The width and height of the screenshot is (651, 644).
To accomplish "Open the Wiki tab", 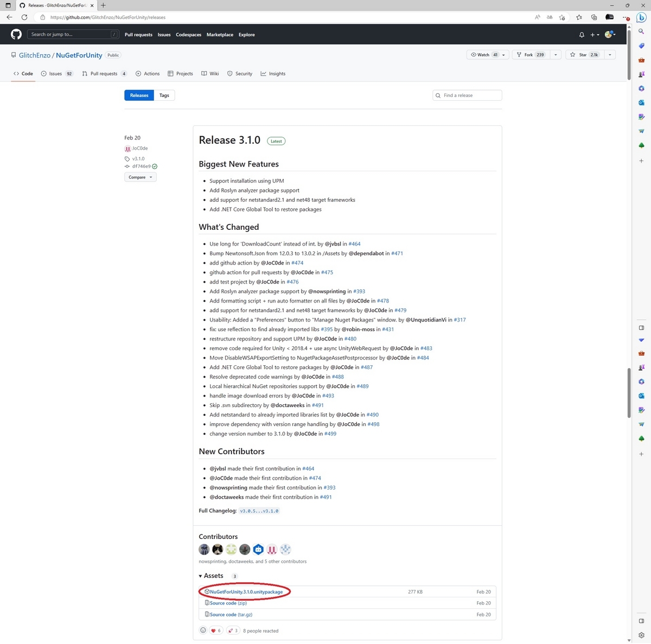I will pos(210,74).
